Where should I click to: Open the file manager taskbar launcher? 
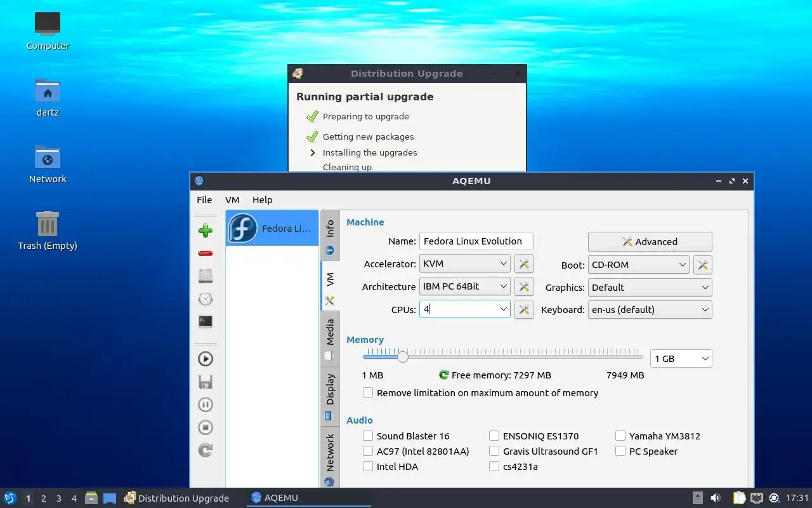[91, 498]
